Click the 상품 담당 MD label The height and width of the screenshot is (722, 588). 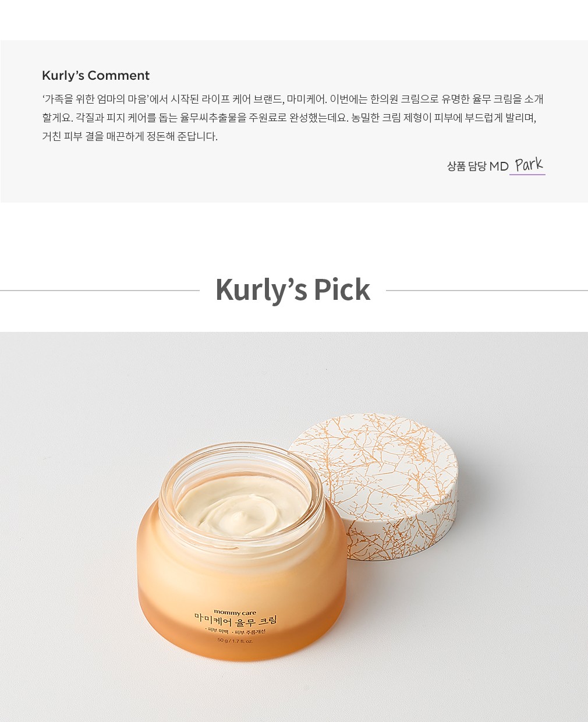pyautogui.click(x=477, y=167)
